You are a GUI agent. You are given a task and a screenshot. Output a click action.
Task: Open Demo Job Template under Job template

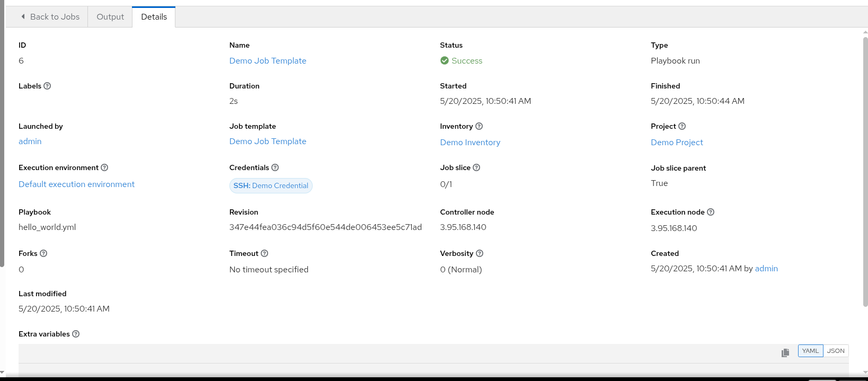click(268, 141)
